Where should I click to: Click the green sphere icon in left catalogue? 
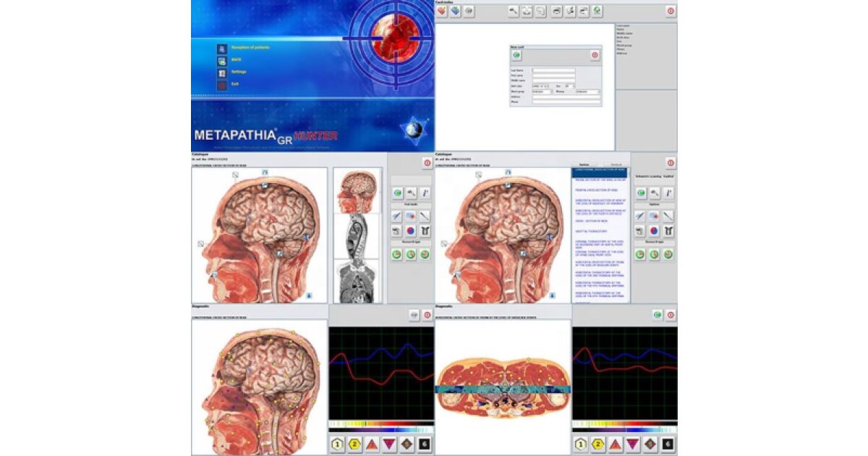click(397, 193)
